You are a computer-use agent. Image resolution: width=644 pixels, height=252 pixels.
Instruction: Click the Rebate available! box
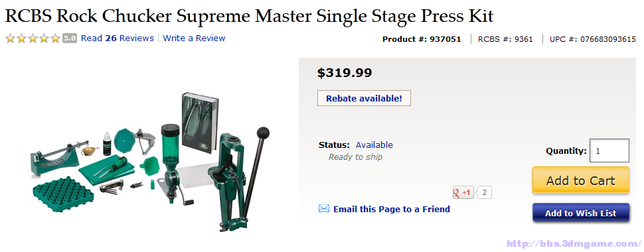(x=364, y=99)
